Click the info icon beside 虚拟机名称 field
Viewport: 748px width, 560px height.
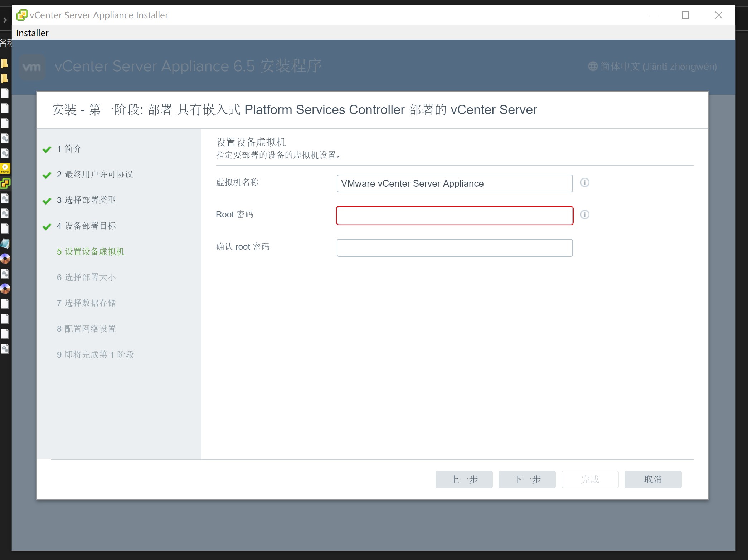pyautogui.click(x=584, y=183)
